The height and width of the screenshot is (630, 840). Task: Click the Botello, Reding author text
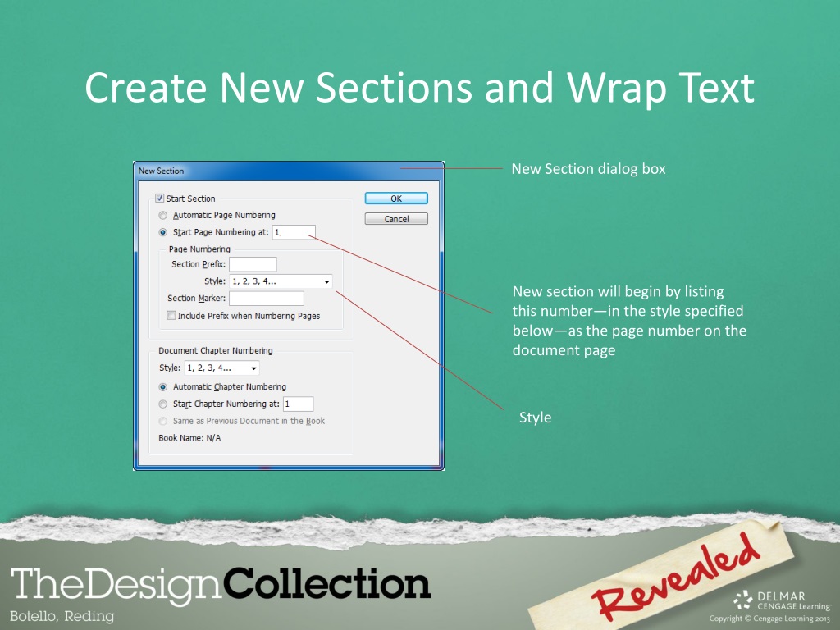tap(62, 616)
